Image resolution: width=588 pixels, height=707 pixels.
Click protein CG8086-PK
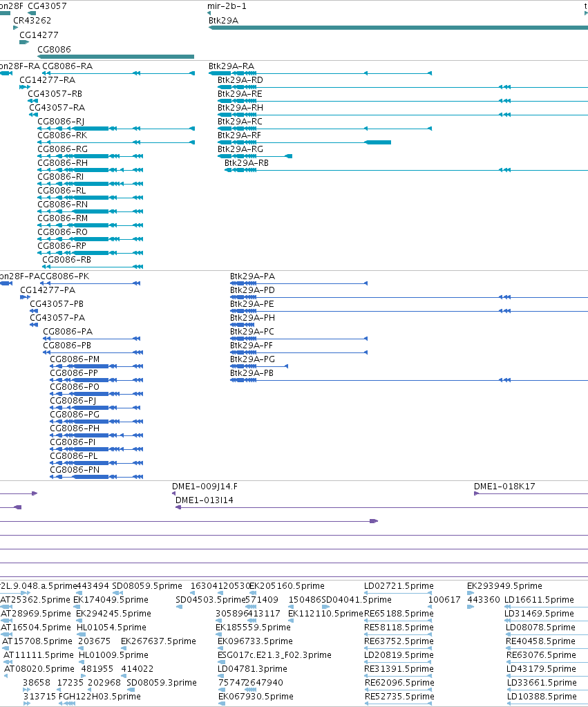(64, 276)
